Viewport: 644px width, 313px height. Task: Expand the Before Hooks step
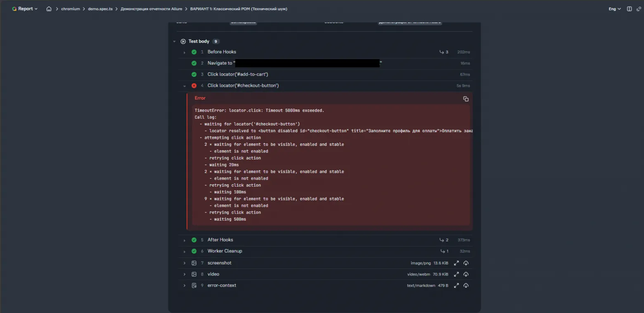184,52
